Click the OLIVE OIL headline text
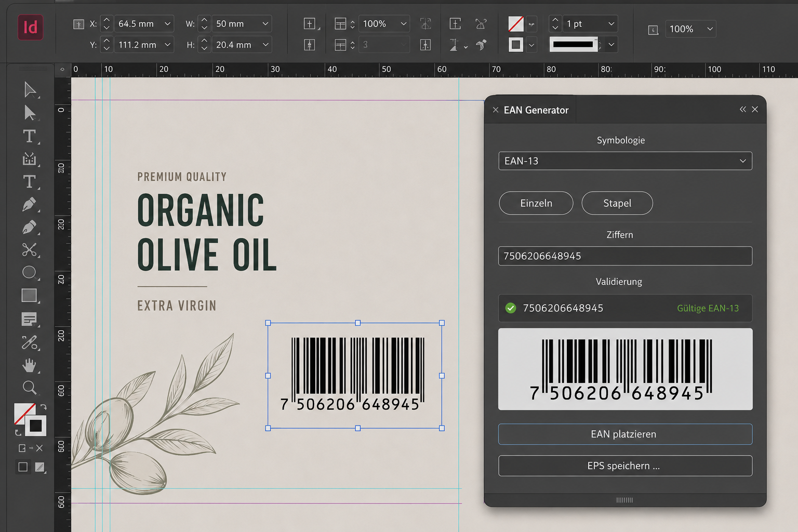This screenshot has height=532, width=798. [x=207, y=255]
